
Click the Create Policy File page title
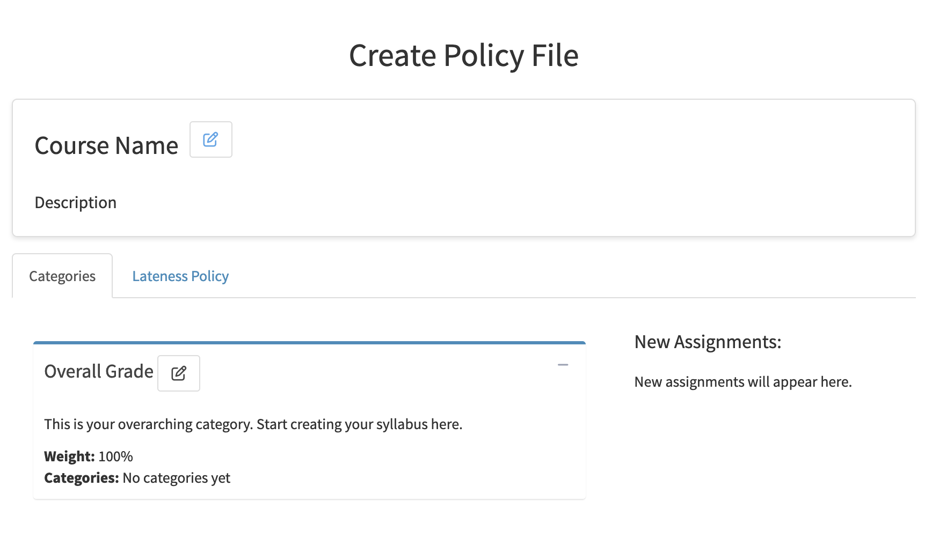[x=464, y=55]
